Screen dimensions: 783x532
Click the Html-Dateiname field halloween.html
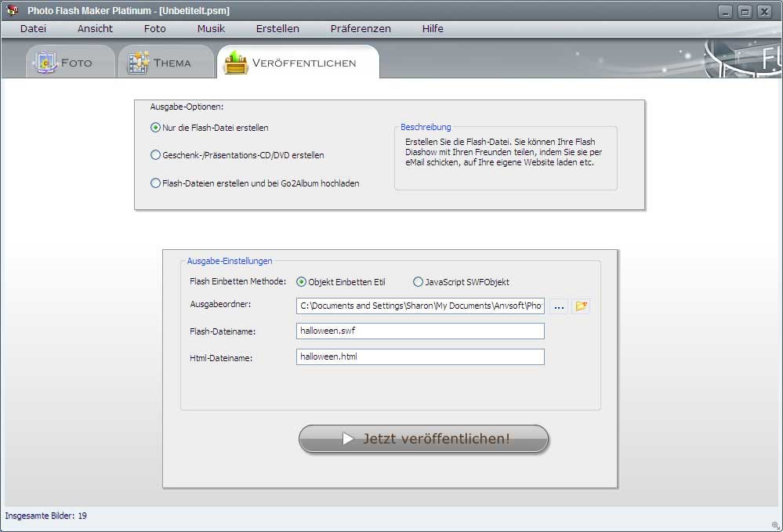click(420, 356)
